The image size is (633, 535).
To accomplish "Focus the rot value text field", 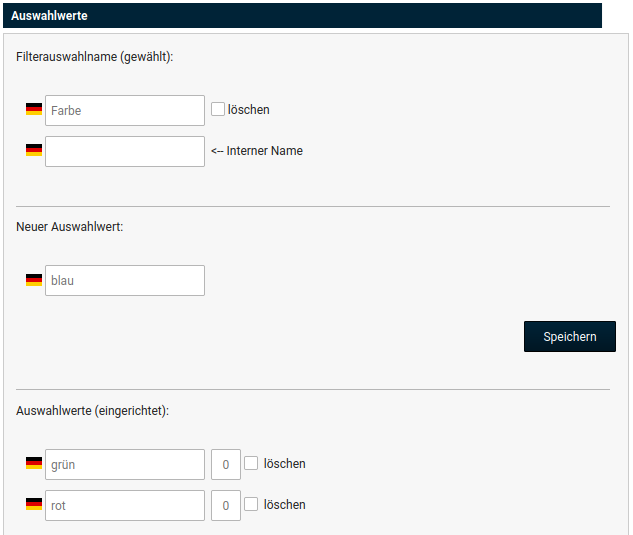I will 125,506.
